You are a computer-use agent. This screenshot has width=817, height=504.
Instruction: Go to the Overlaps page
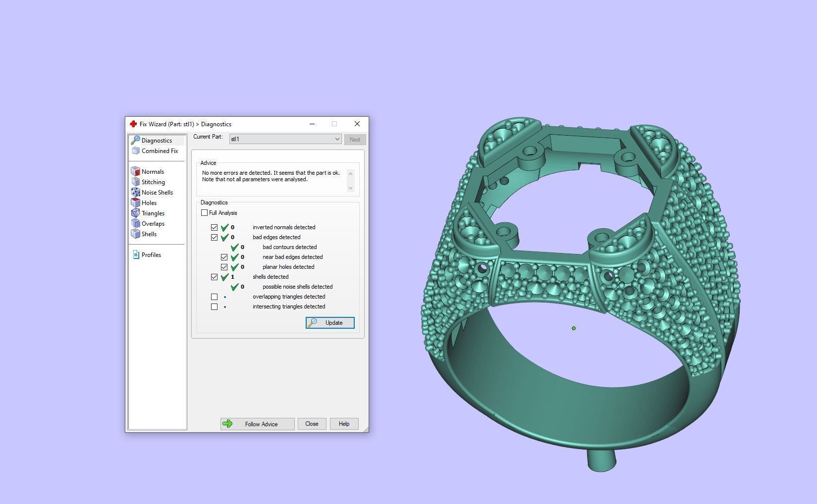click(x=153, y=224)
